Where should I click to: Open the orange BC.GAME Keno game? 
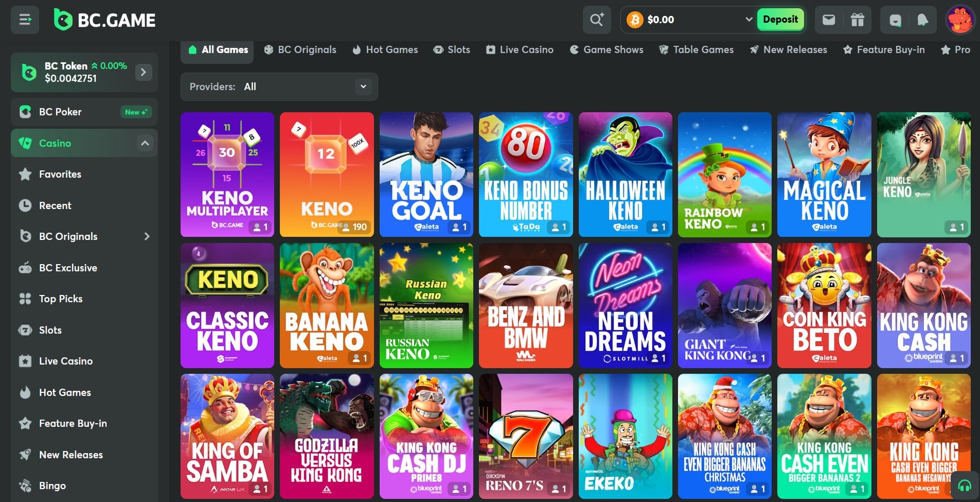tap(327, 175)
